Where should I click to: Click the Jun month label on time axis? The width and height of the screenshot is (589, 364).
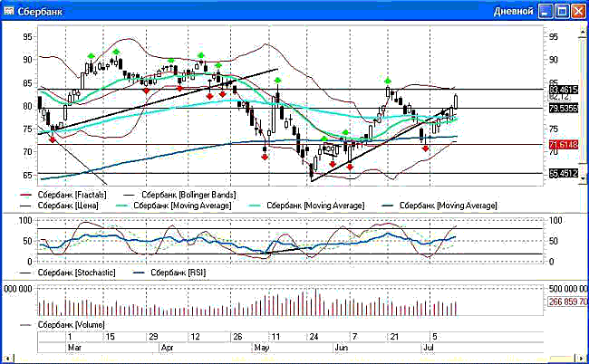point(341,348)
